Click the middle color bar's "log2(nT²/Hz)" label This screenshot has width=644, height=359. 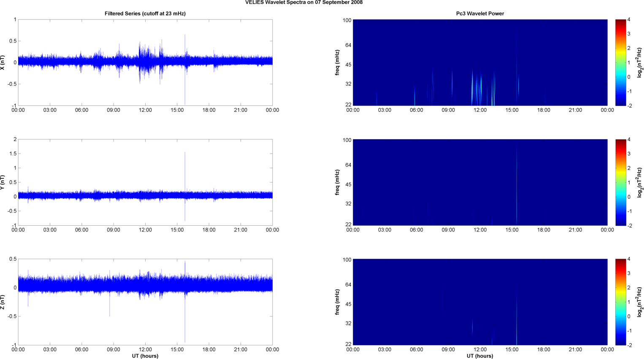tap(640, 182)
